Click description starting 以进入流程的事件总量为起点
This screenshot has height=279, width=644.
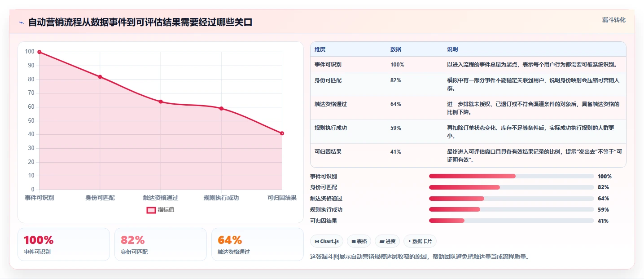coord(532,64)
